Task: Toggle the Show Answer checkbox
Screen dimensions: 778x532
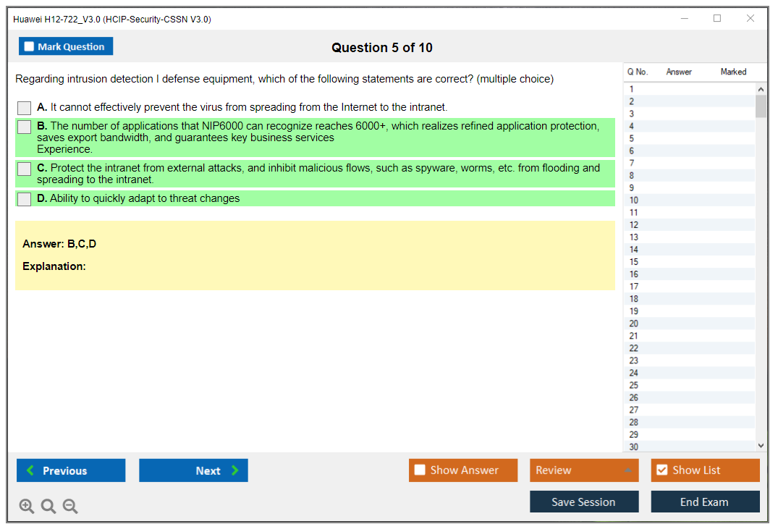Action: pyautogui.click(x=420, y=470)
